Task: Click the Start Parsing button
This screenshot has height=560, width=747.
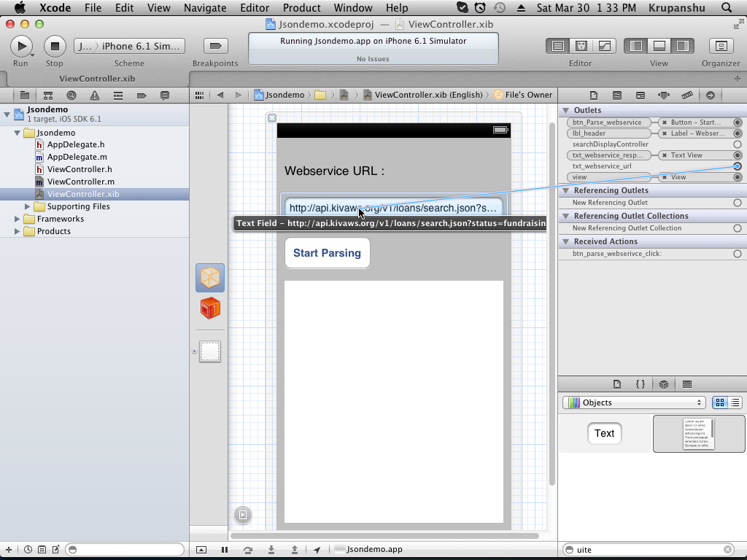Action: [327, 253]
